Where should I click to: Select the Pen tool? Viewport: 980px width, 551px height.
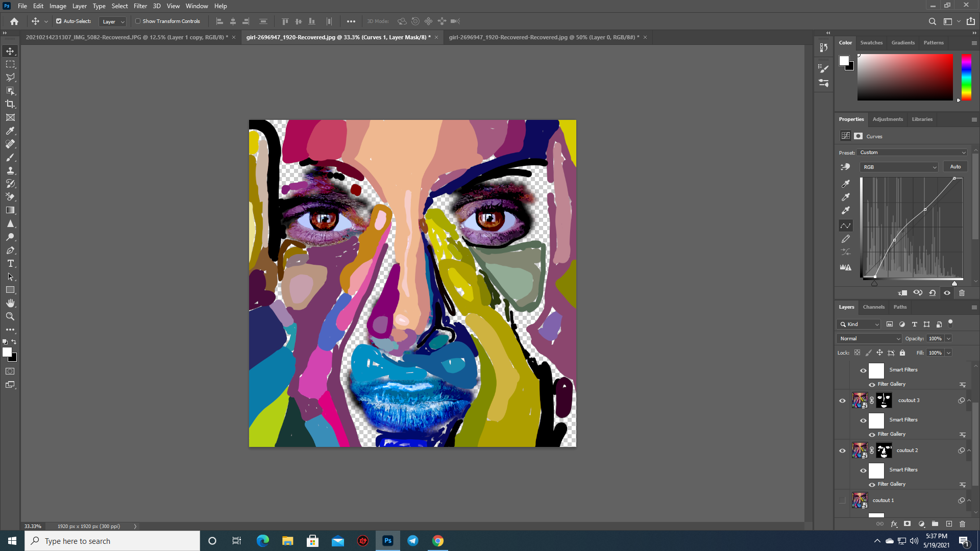point(10,250)
